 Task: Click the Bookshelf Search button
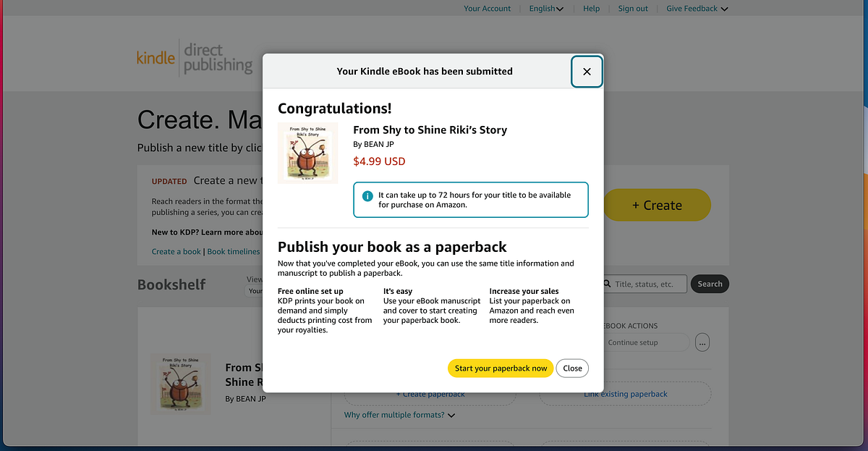click(x=710, y=284)
